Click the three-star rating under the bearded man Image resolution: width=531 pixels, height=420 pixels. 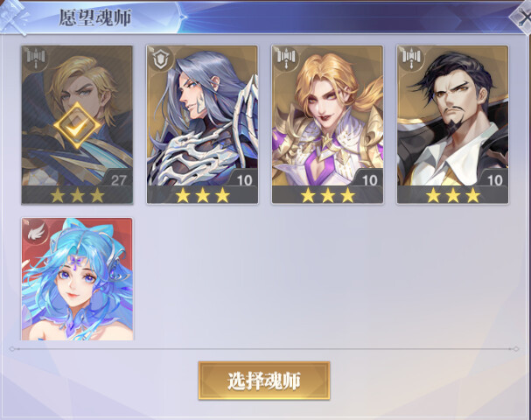(x=453, y=195)
